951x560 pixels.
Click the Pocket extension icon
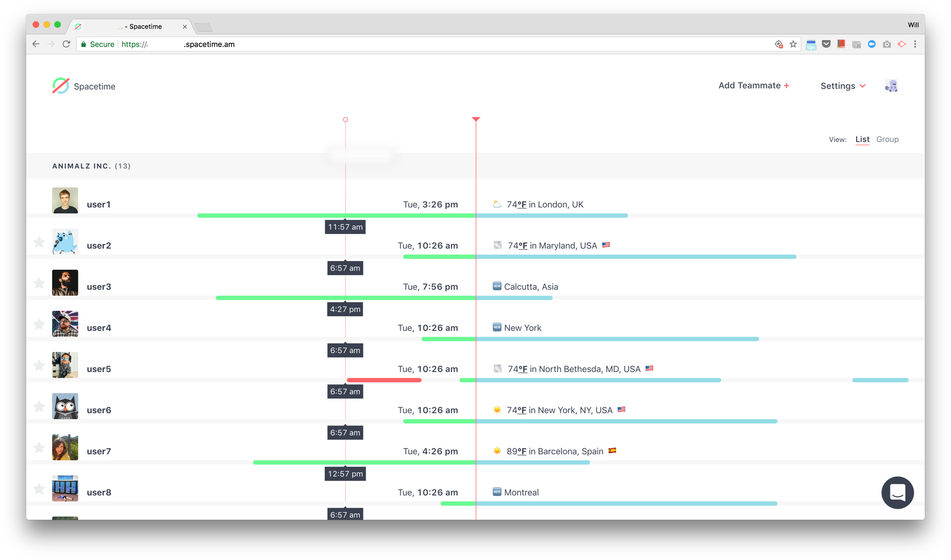click(x=826, y=44)
